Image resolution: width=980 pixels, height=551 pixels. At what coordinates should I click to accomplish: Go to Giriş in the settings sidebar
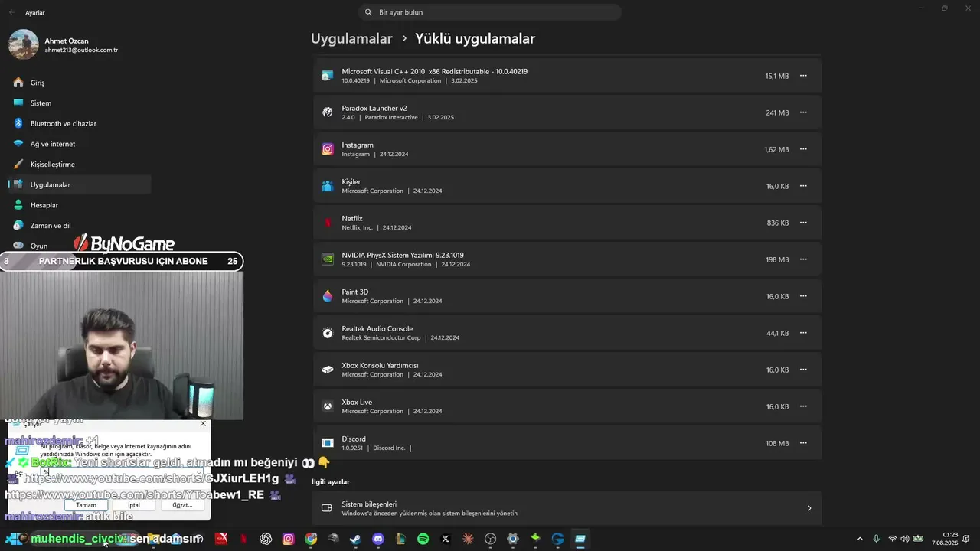coord(80,83)
